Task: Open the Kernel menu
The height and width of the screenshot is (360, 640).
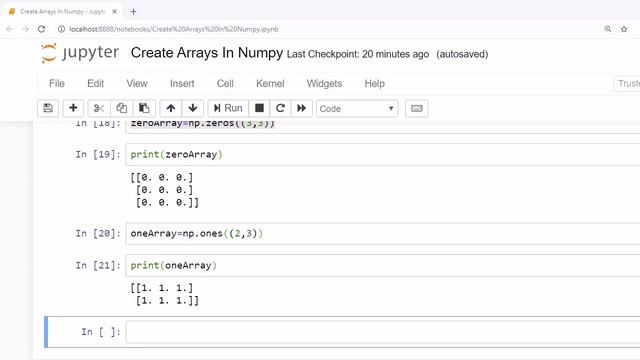Action: (270, 83)
